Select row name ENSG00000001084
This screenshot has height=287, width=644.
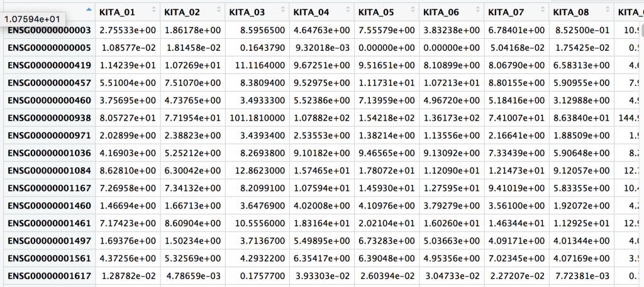(x=49, y=171)
